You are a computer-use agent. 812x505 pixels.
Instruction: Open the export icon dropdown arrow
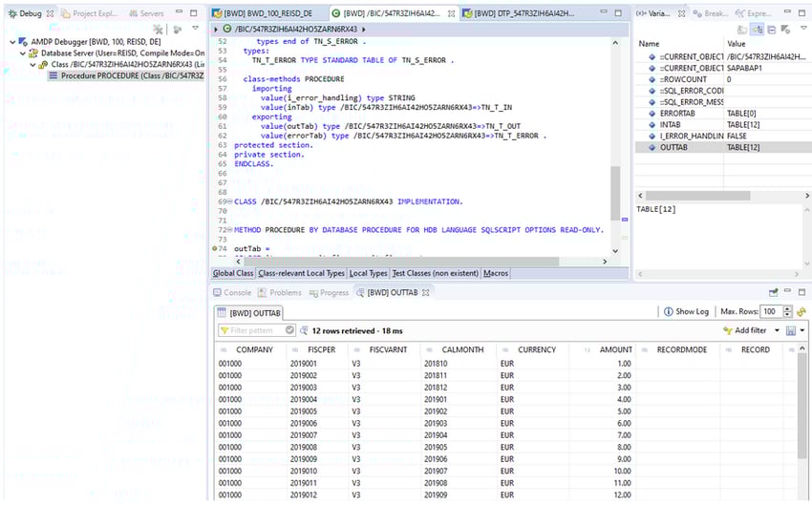click(x=802, y=330)
